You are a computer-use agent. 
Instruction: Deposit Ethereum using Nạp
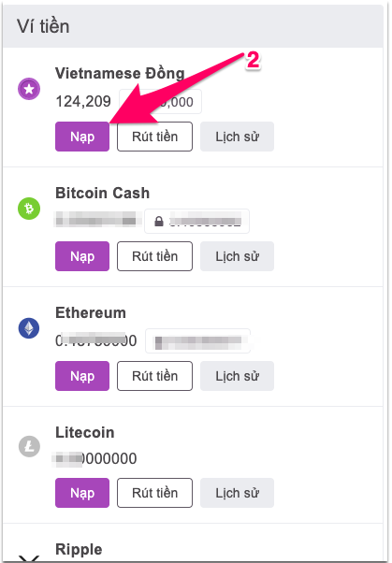coord(82,376)
